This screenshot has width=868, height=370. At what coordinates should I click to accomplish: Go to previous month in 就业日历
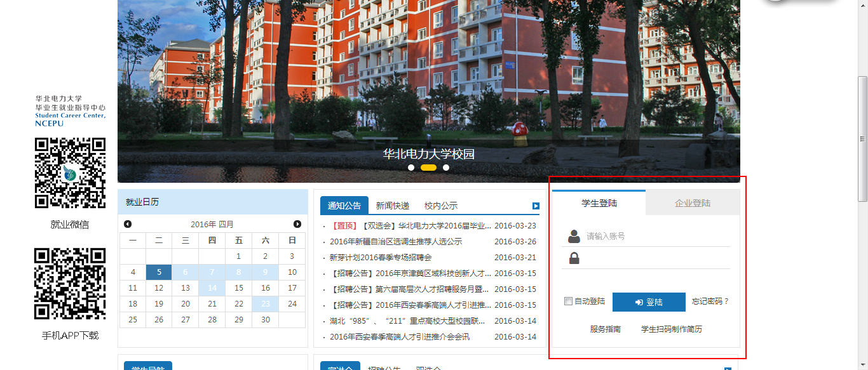128,224
